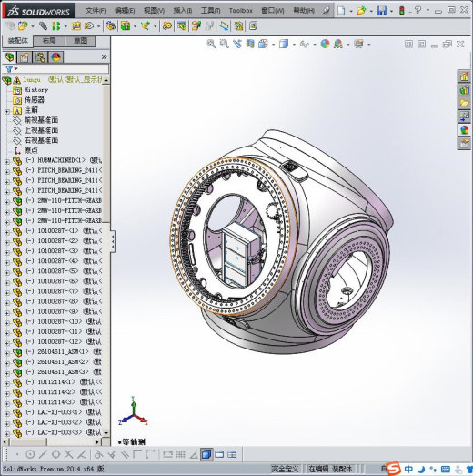Select 前视基准面 plane in feature tree
The height and width of the screenshot is (476, 473).
click(41, 120)
